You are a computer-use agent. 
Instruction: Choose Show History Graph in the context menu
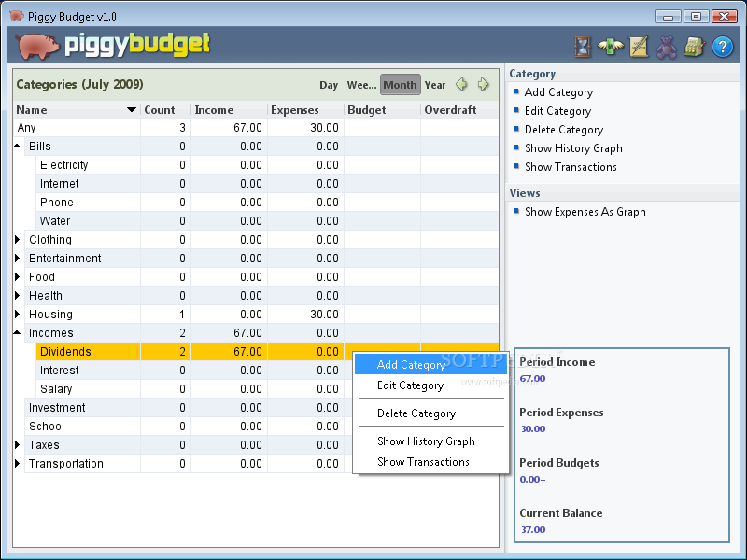point(430,441)
